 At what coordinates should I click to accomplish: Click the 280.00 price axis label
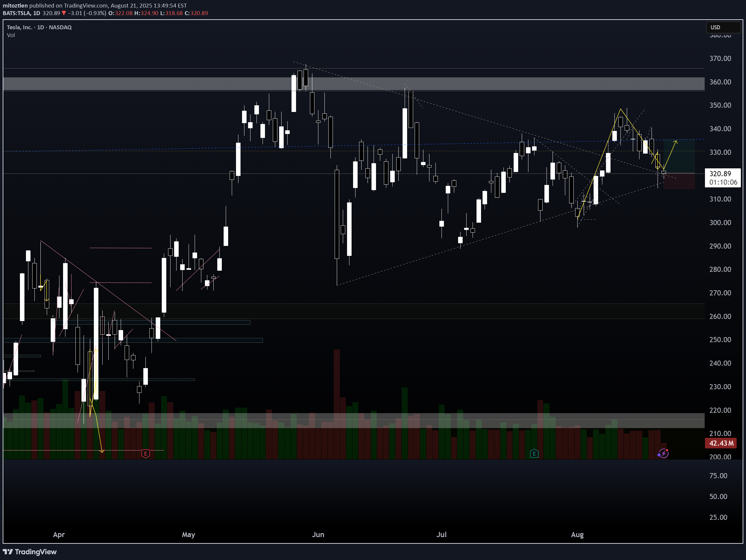[720, 269]
